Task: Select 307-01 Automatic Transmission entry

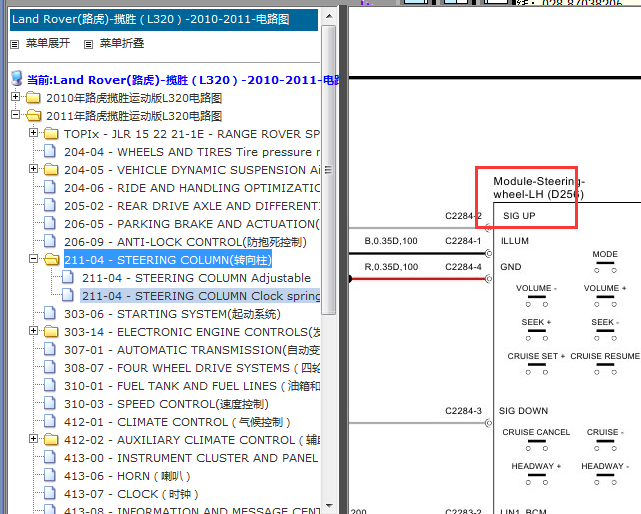Action: pyautogui.click(x=192, y=350)
